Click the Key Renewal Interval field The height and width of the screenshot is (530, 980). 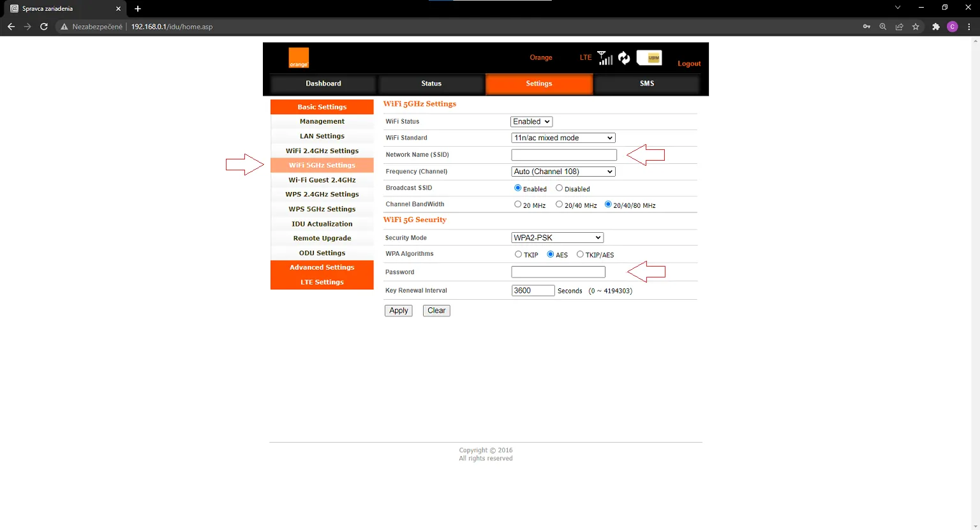click(x=533, y=291)
